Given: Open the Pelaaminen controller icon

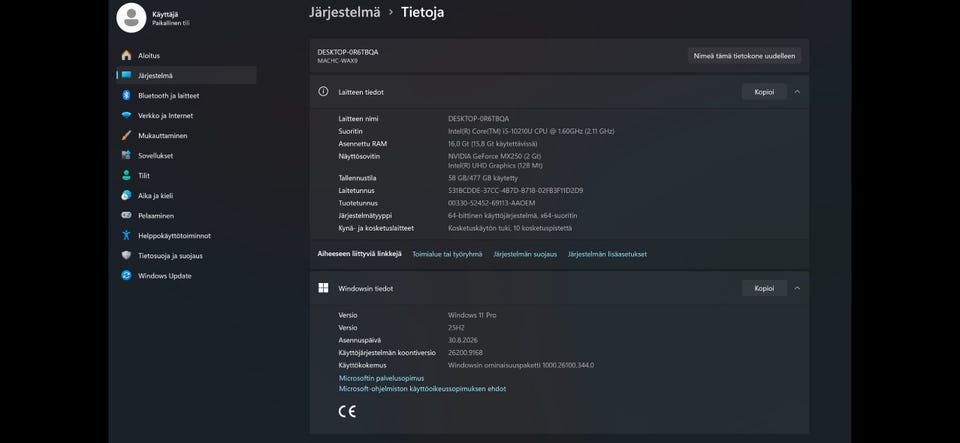Looking at the screenshot, I should (x=126, y=215).
